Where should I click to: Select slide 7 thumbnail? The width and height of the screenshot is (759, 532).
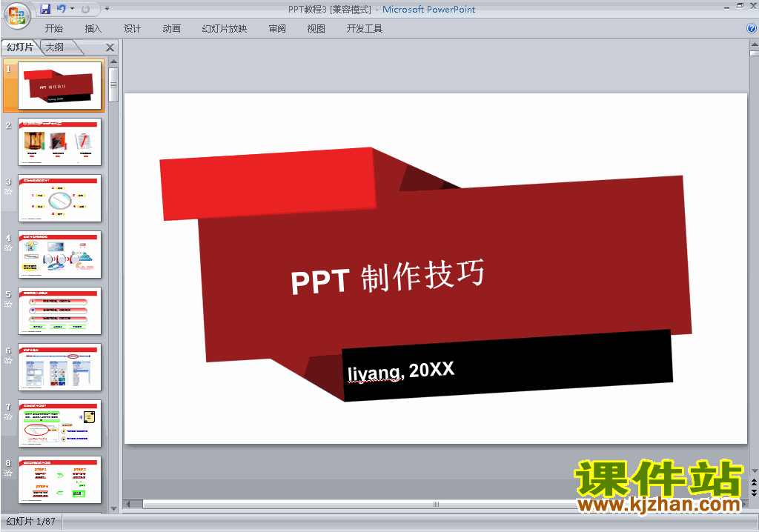coord(59,424)
